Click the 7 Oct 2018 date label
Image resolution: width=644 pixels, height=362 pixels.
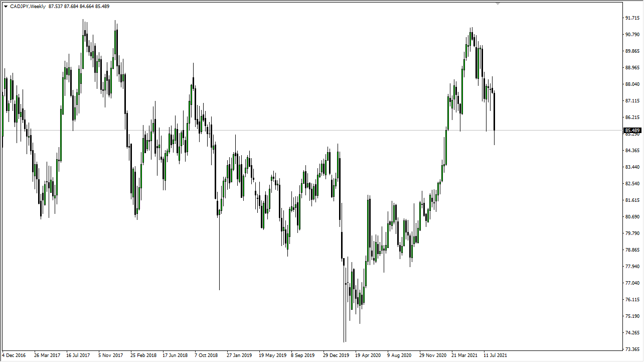point(206,355)
